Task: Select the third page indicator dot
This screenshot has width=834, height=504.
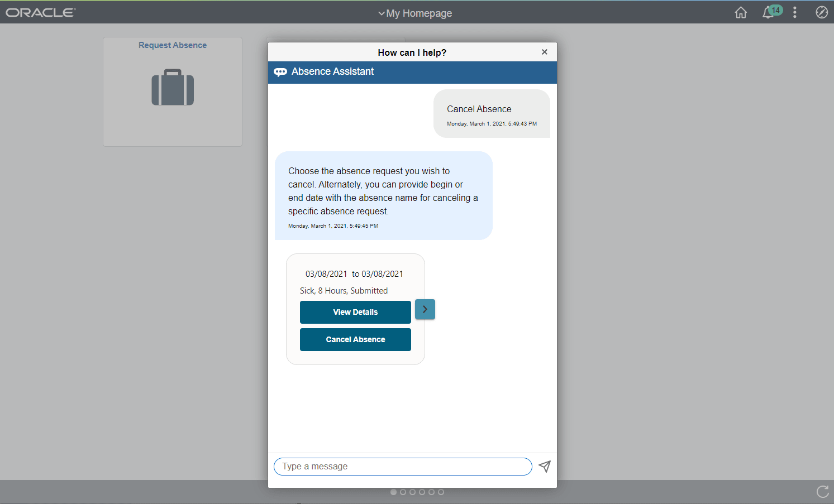Action: tap(412, 492)
